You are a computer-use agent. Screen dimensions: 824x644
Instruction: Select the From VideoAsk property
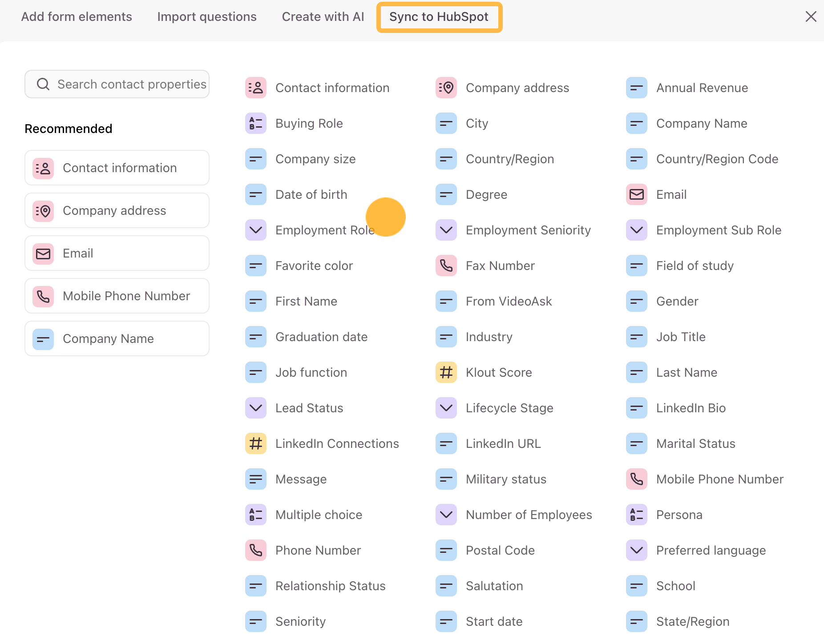(494, 301)
